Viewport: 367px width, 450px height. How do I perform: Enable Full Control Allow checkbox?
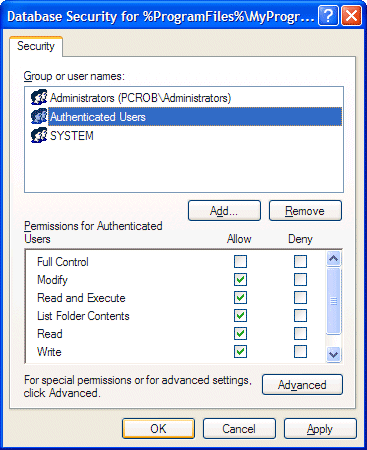click(240, 262)
